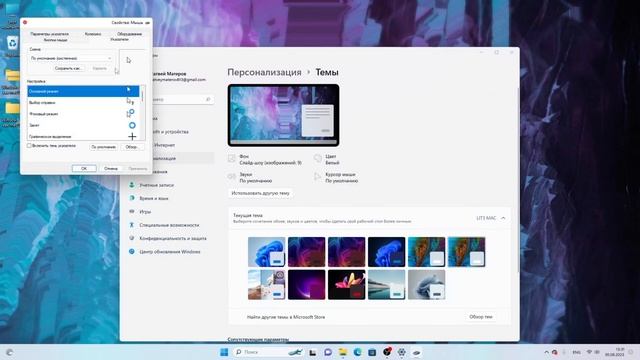Click the pointer list vertical scrollbar
Viewport: 640px width, 360px height.
coord(142,112)
